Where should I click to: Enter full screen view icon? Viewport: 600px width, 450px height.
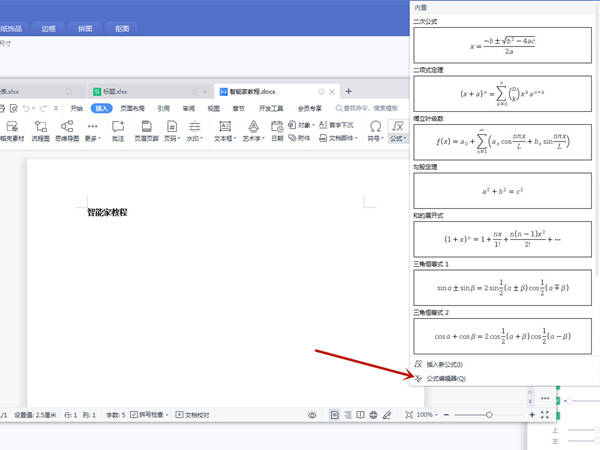point(545,415)
